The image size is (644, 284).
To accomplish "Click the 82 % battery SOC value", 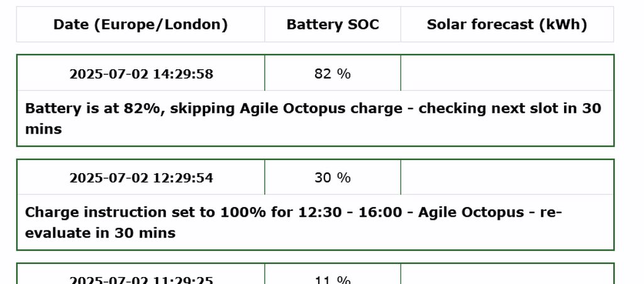I will (x=333, y=74).
